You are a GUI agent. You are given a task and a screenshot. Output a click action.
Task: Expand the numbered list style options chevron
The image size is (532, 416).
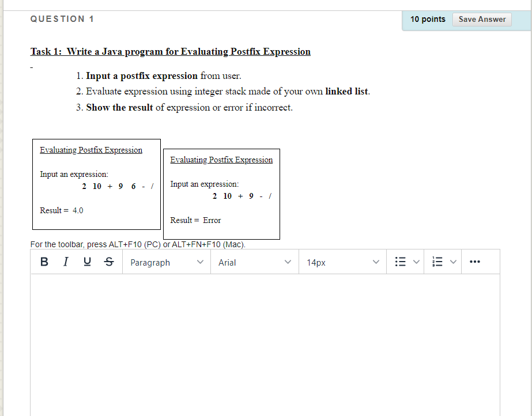click(x=453, y=262)
